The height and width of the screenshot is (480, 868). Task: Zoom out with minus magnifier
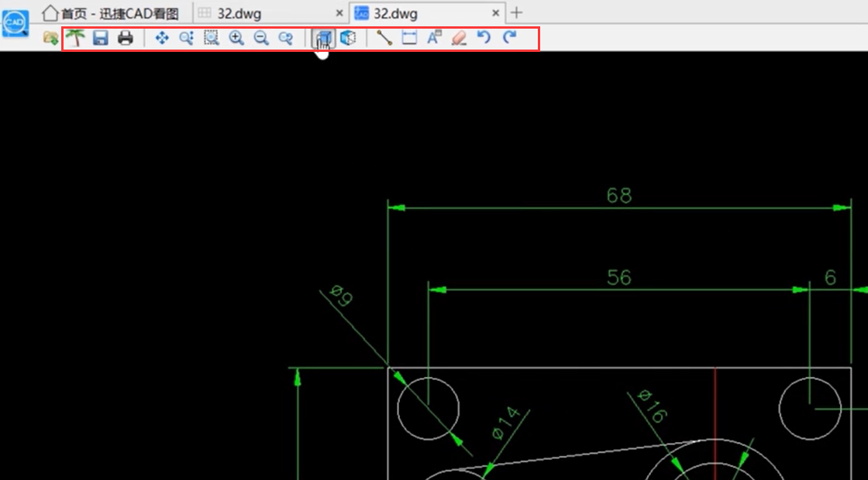[260, 38]
